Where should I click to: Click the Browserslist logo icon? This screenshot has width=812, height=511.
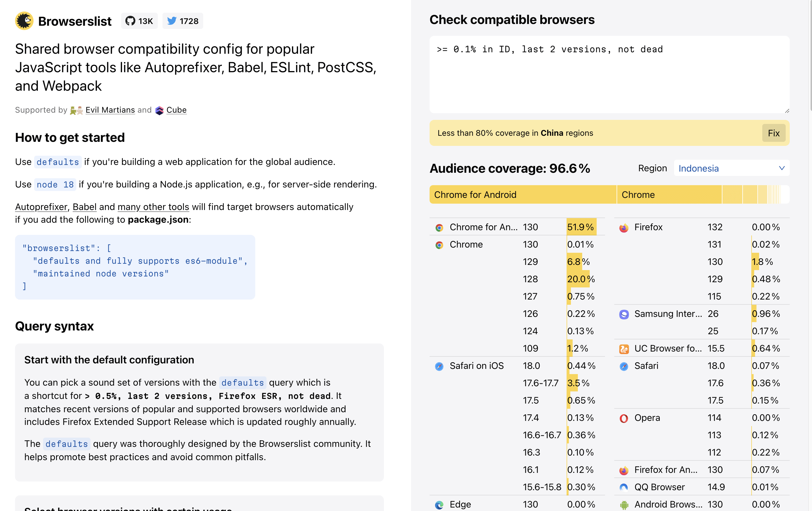tap(24, 21)
